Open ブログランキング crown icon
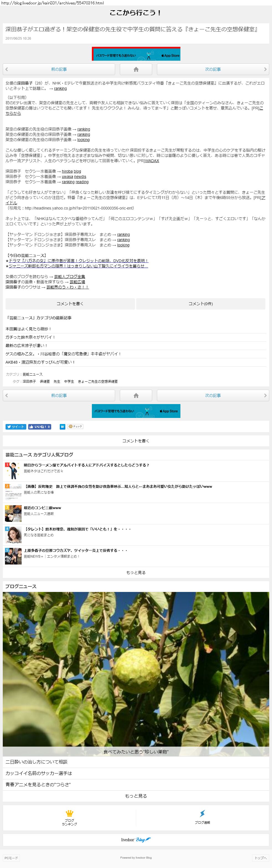The height and width of the screenshot is (868, 272). tap(69, 818)
